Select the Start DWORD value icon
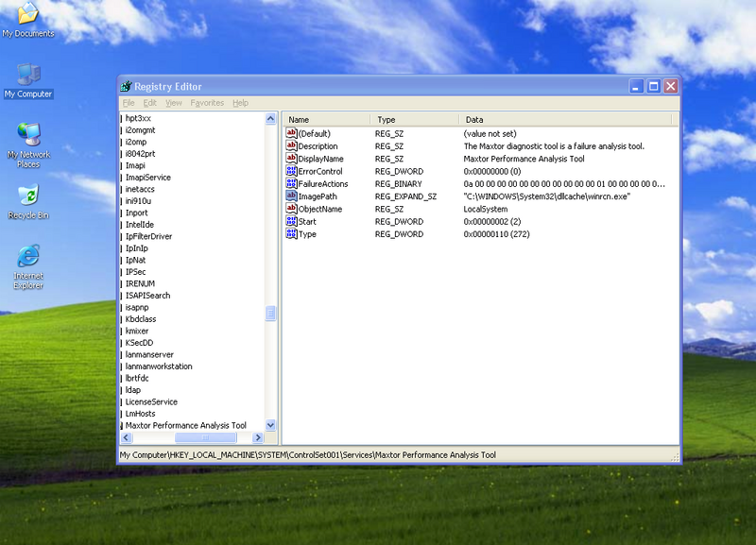Screen dimensions: 756x545 [291, 221]
